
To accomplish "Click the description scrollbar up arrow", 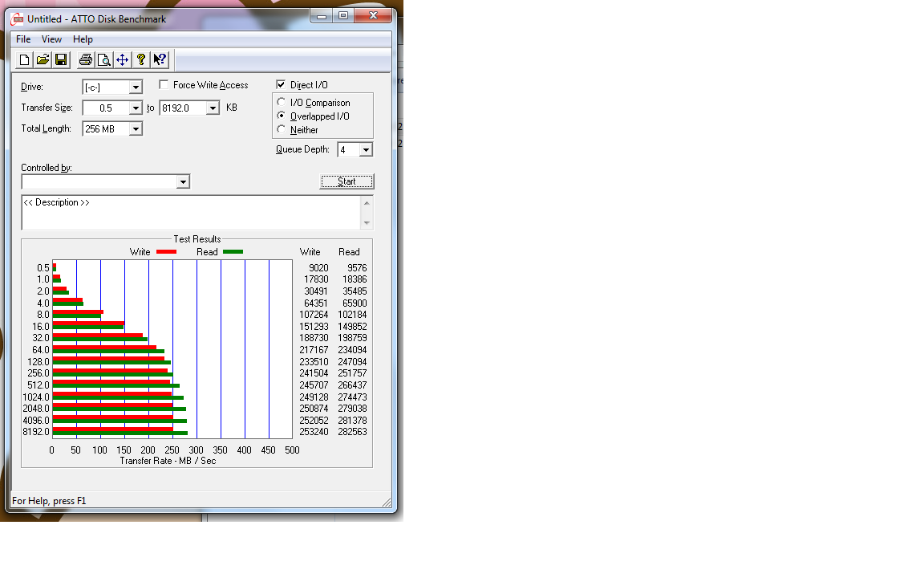I will click(x=367, y=203).
